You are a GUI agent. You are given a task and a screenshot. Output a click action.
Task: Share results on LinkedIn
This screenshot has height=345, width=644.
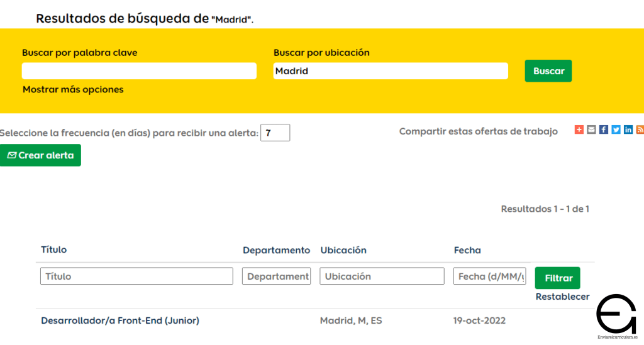tap(628, 129)
